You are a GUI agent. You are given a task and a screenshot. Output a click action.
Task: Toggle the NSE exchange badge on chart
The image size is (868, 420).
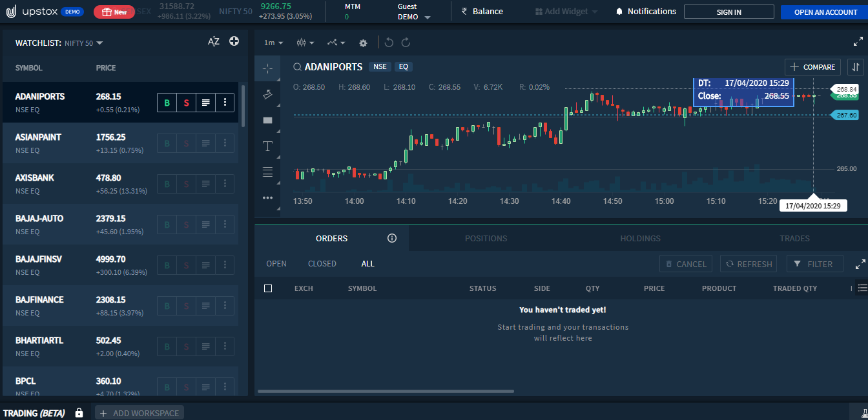380,66
